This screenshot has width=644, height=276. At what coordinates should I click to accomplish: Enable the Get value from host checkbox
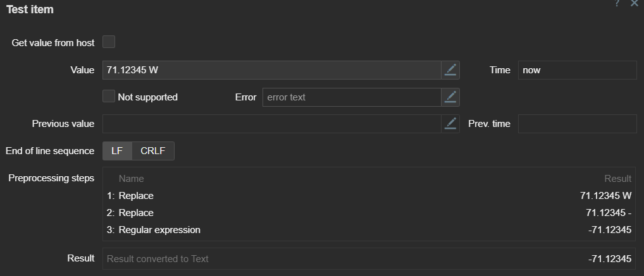(109, 42)
